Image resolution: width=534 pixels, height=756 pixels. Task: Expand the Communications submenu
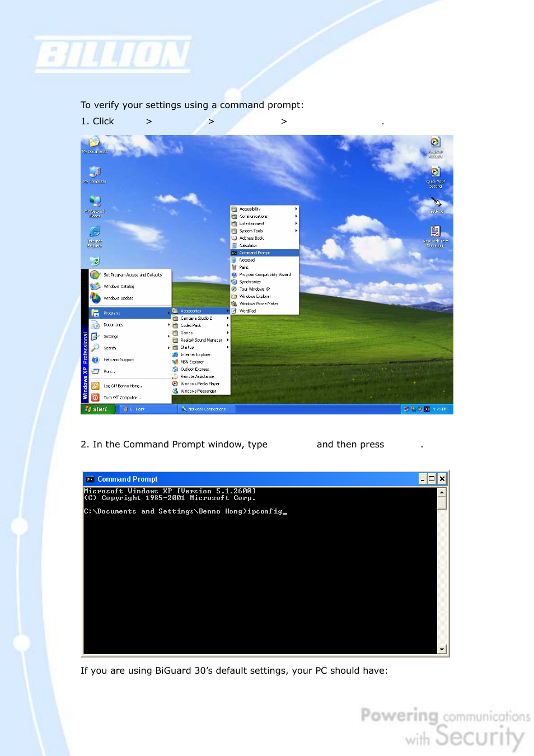254,216
